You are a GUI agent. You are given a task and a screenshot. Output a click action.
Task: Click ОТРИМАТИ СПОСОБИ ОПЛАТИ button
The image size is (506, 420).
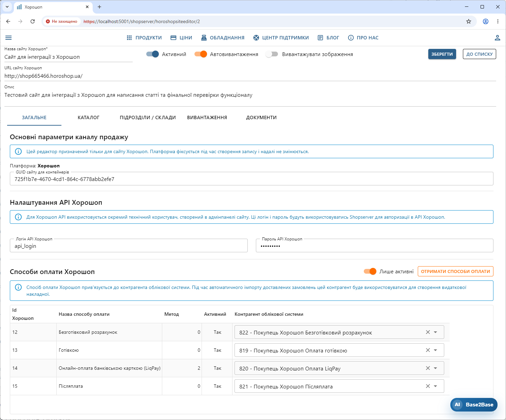[x=455, y=271]
